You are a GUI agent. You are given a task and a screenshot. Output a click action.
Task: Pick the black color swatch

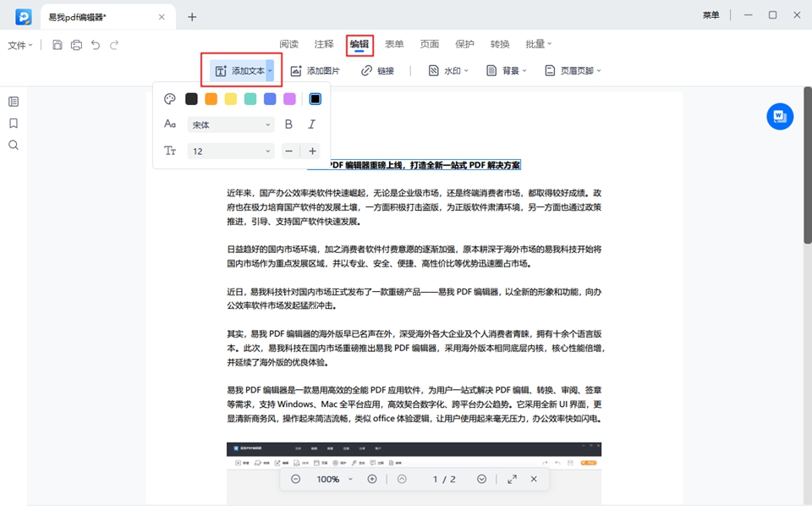pyautogui.click(x=192, y=99)
